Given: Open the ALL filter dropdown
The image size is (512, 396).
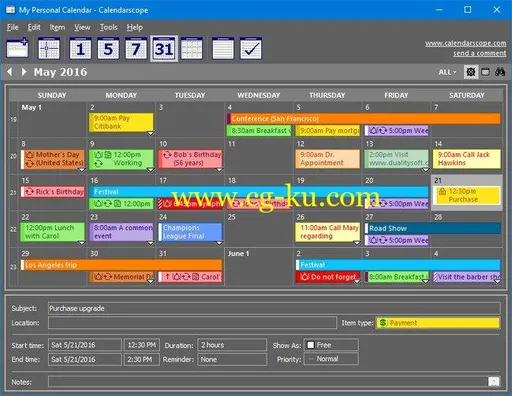Looking at the screenshot, I should (447, 72).
